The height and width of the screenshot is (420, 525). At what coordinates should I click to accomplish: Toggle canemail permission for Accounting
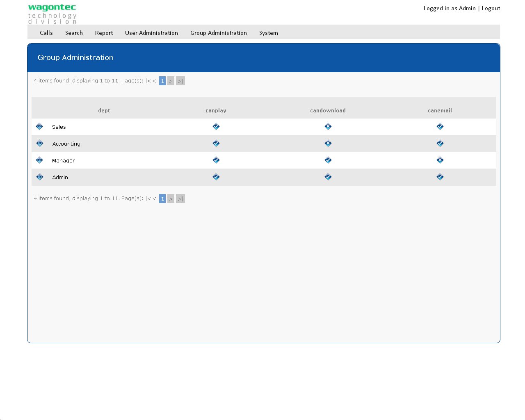pos(440,143)
